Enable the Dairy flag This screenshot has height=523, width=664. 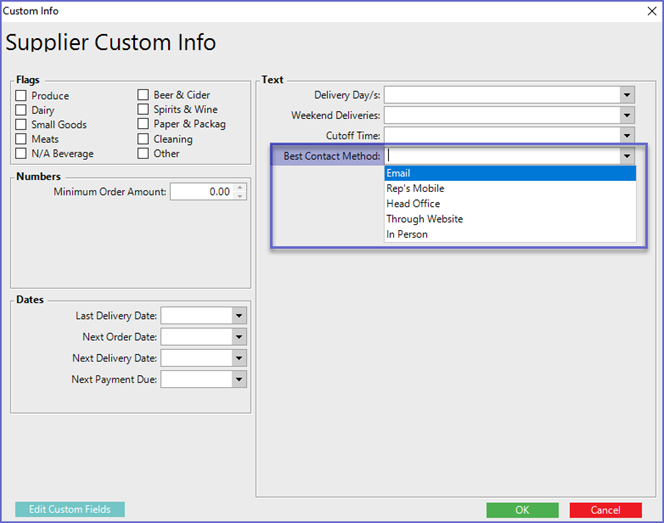[x=21, y=110]
